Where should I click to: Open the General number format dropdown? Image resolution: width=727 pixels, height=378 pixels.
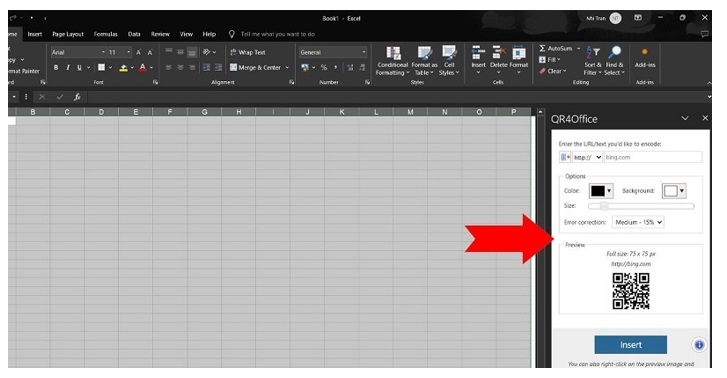[333, 52]
